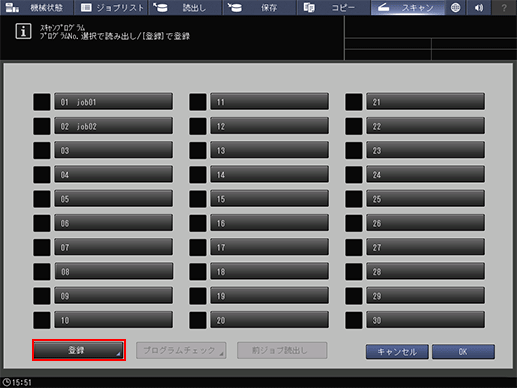The image size is (517, 388).
Task: Select program slot 28
Action: 426,271
